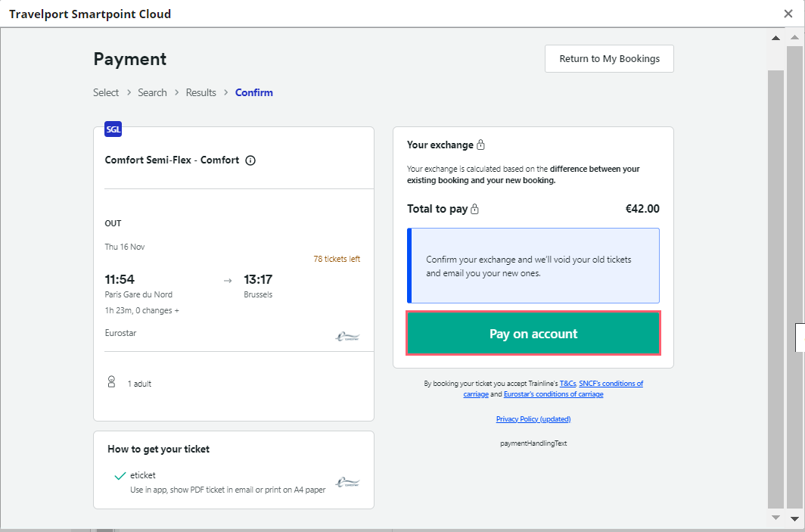Return to the Results breadcrumb step
This screenshot has width=805, height=532.
200,92
